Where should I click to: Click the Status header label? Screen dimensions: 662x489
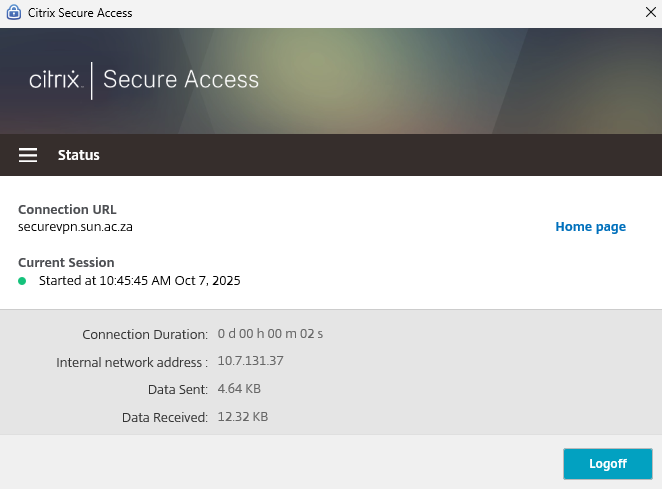pos(79,155)
